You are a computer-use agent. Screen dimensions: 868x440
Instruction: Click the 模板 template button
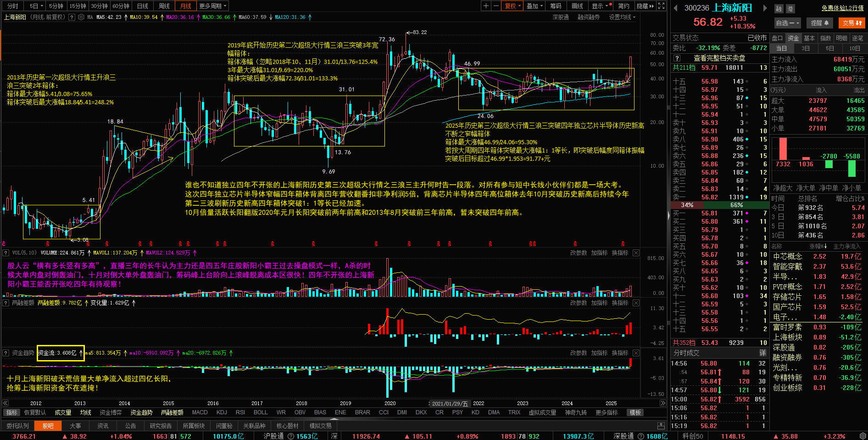point(635,412)
